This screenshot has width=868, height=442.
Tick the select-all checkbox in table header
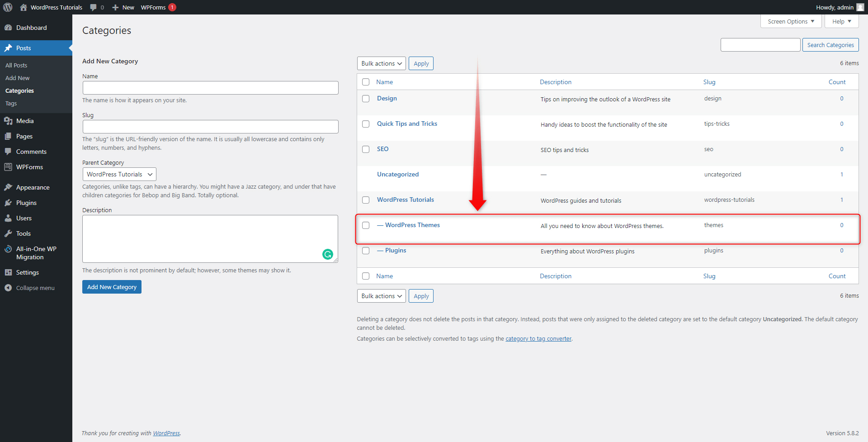click(x=366, y=82)
